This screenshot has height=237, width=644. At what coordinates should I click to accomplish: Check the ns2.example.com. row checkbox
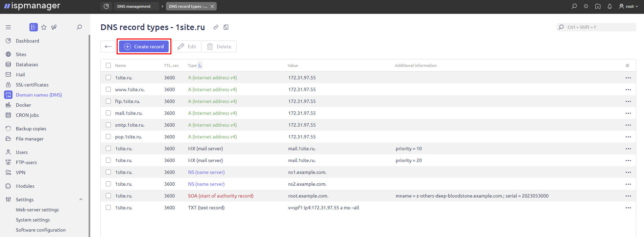click(x=108, y=184)
